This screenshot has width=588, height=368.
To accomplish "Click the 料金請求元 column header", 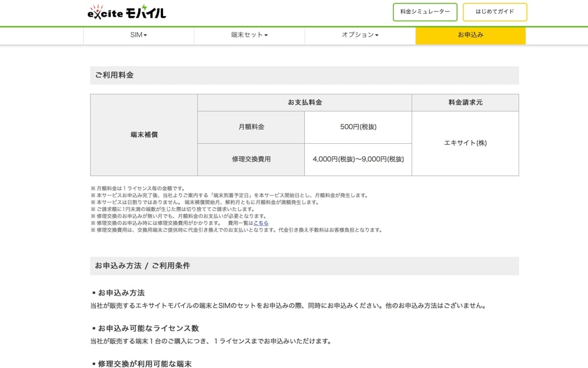I will [x=465, y=102].
